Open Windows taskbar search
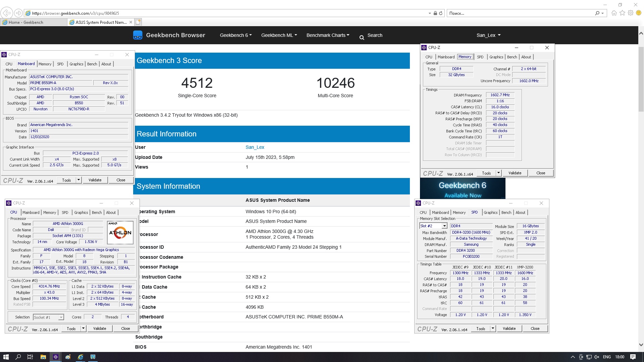This screenshot has height=362, width=644. point(18,357)
